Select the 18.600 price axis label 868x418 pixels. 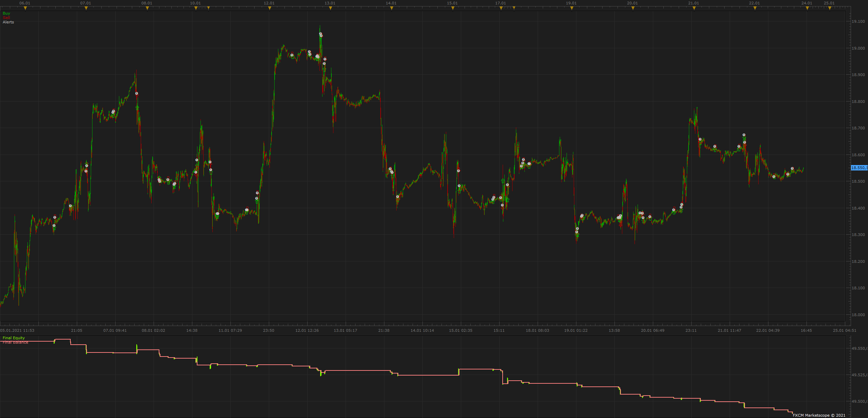click(x=858, y=155)
